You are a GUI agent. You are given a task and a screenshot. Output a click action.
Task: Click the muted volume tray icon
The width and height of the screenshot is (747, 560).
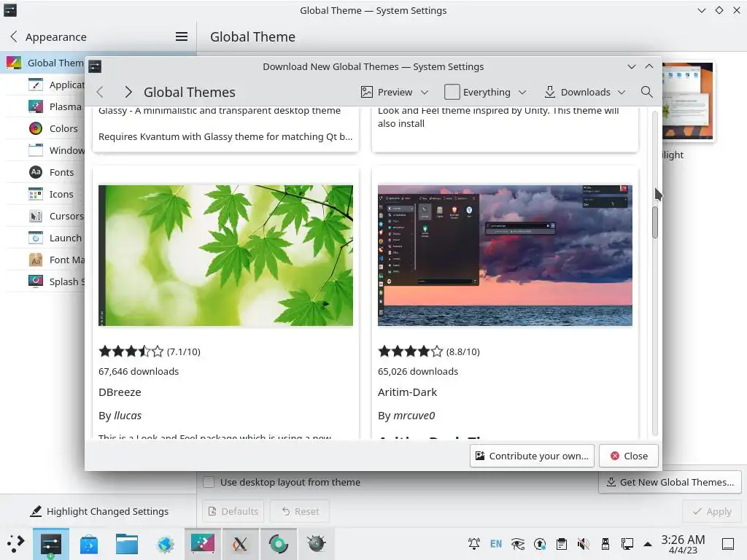[x=583, y=544]
